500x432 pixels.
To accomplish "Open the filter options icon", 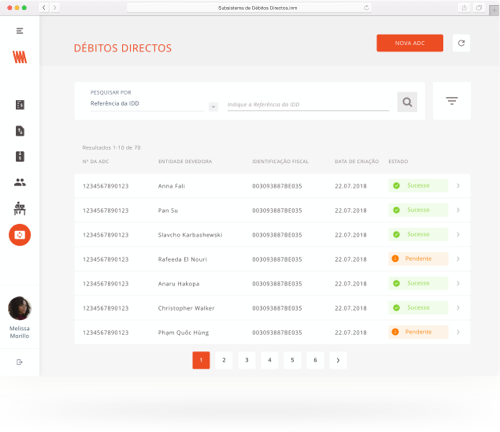I will [452, 101].
